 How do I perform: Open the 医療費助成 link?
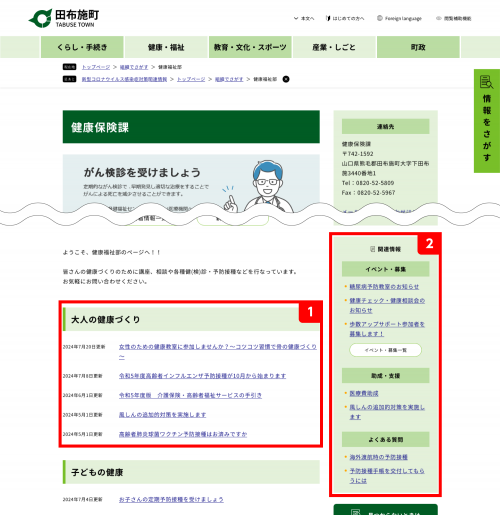pos(364,393)
